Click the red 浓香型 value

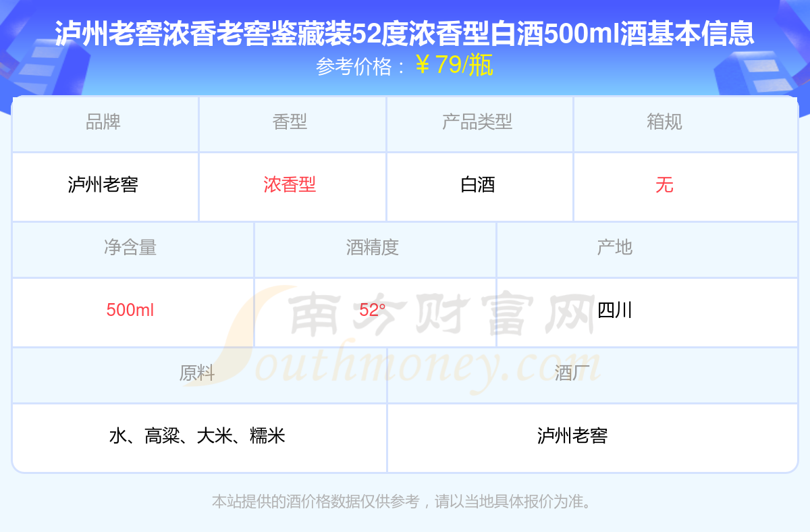click(x=290, y=185)
